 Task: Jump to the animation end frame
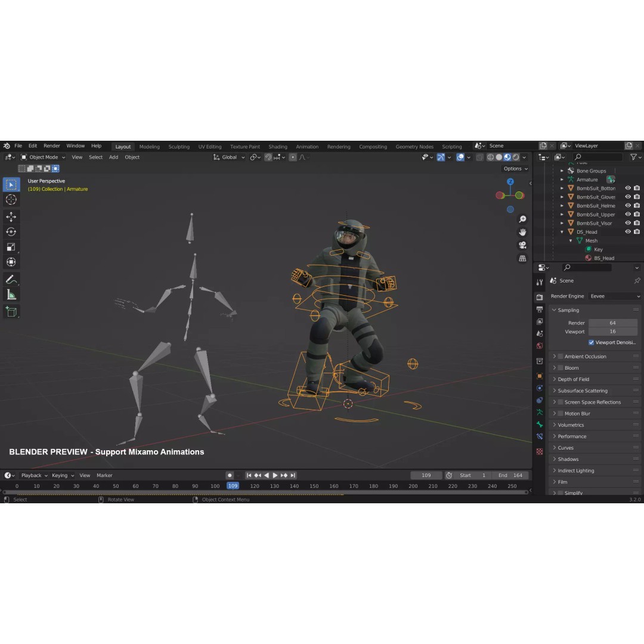pyautogui.click(x=293, y=475)
